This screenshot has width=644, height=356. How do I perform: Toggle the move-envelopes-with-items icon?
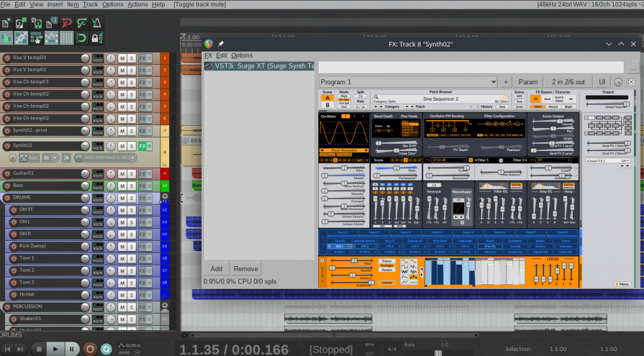point(52,38)
